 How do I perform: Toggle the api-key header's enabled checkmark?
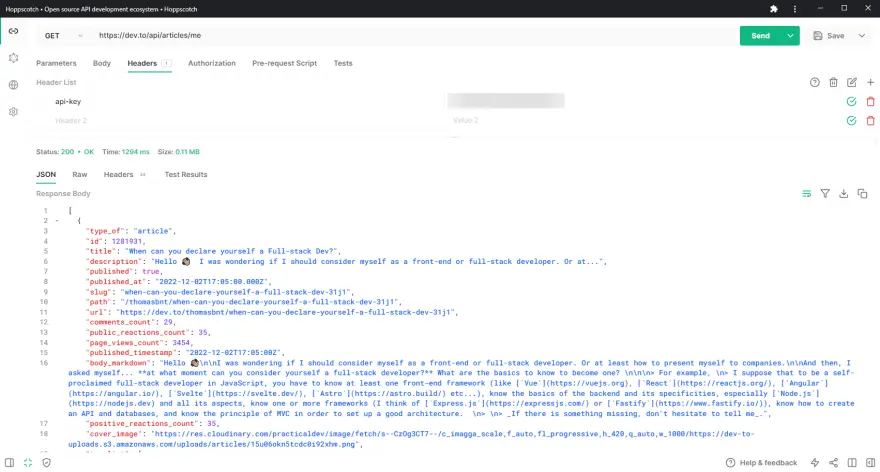coord(851,101)
